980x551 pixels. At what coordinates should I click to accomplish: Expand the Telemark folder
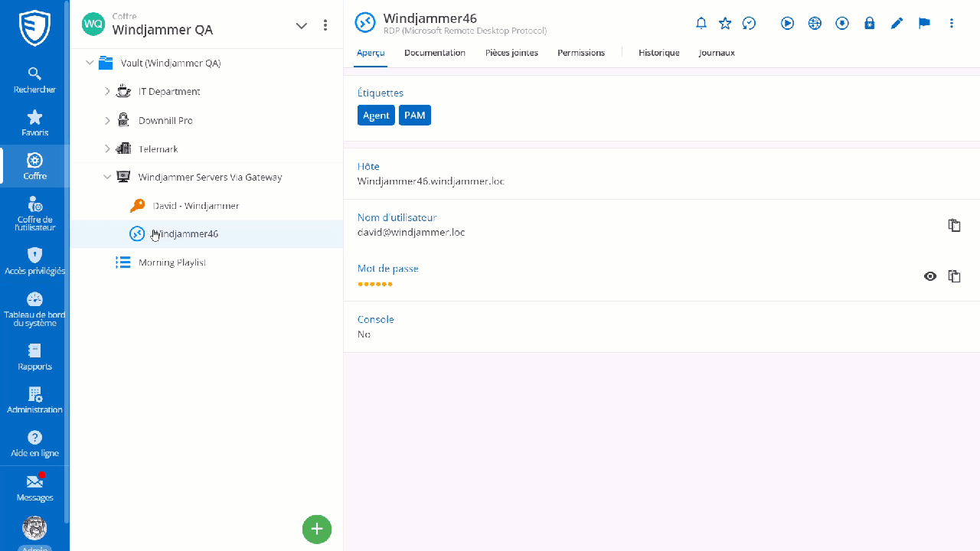pyautogui.click(x=107, y=149)
